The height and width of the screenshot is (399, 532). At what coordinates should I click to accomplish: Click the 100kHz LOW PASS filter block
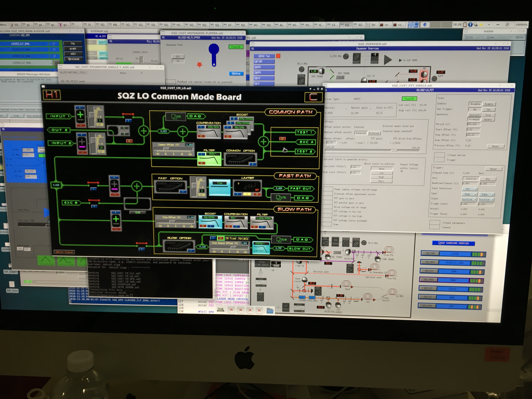[x=261, y=248]
